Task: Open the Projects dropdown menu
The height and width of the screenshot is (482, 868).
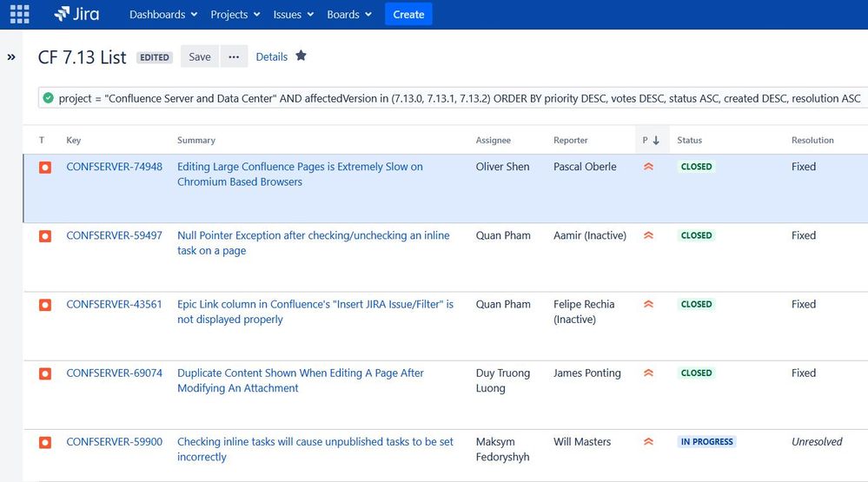Action: (235, 15)
